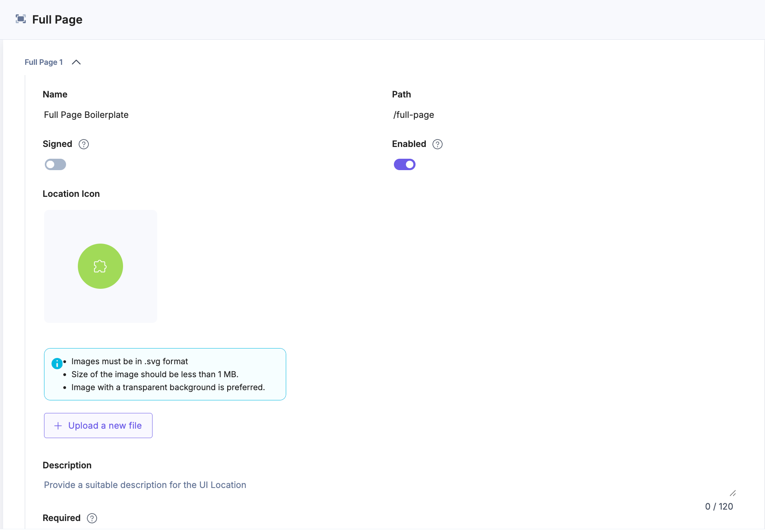Click the blue info icon
The height and width of the screenshot is (532, 765).
[57, 363]
